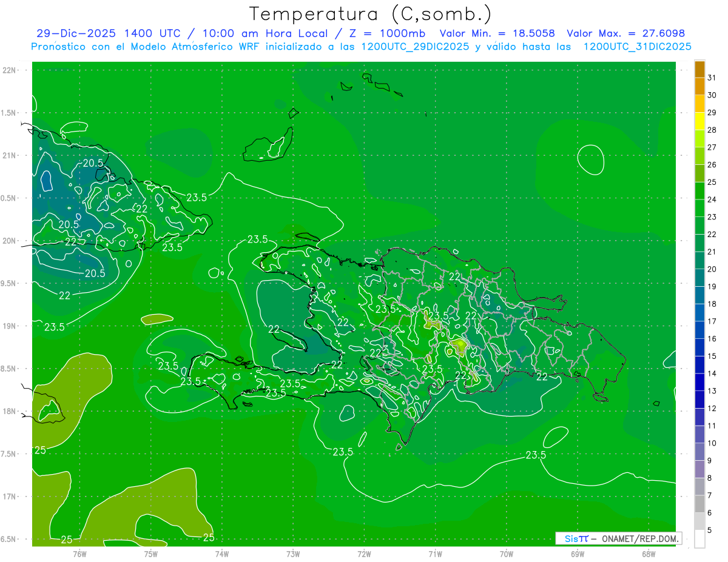Click the 7 label on the color scale
This screenshot has width=728, height=562.
[710, 495]
